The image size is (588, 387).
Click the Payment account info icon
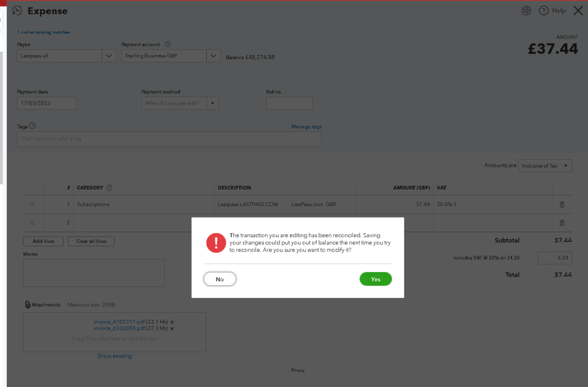pos(168,44)
